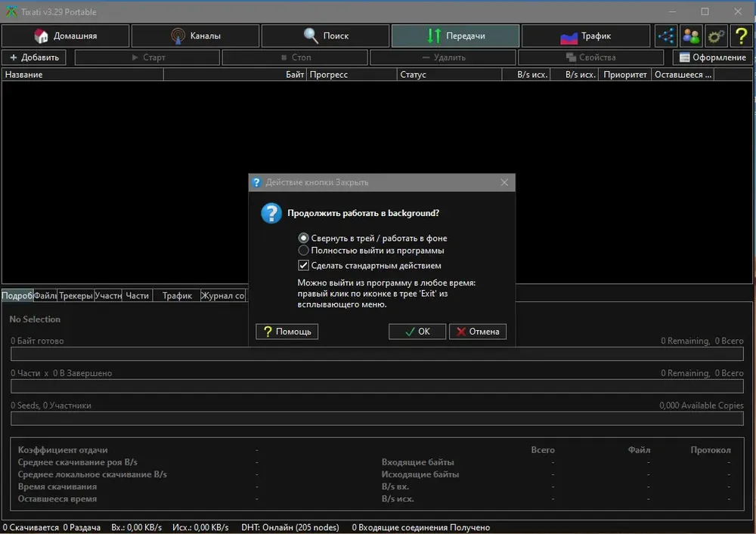Click the 'Коэффициент отдачи' label
Viewport: 756px width, 534px height.
[x=63, y=449]
